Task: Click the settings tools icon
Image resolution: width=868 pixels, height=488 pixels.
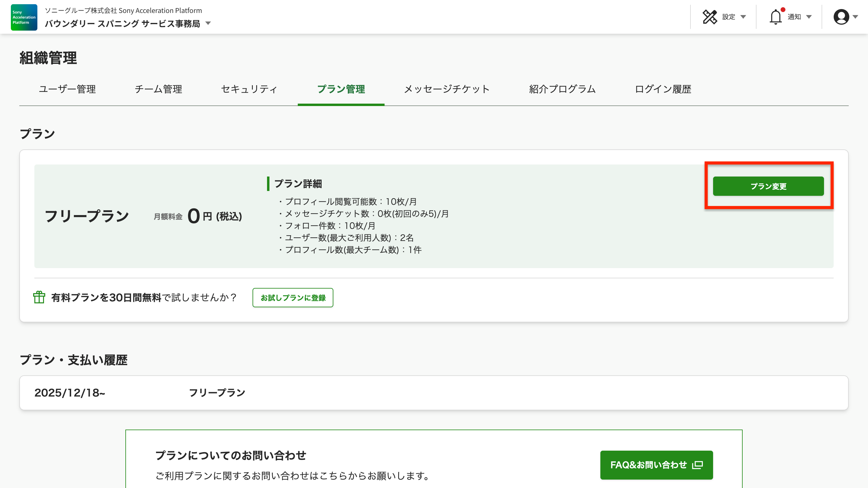Action: click(710, 17)
